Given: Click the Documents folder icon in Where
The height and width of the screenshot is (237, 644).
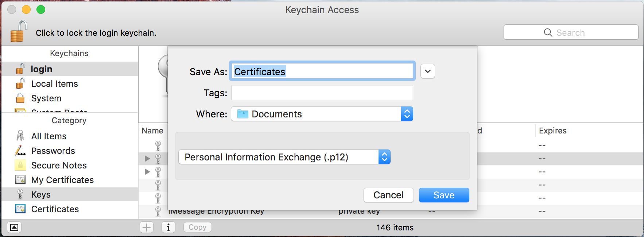Looking at the screenshot, I should click(243, 114).
